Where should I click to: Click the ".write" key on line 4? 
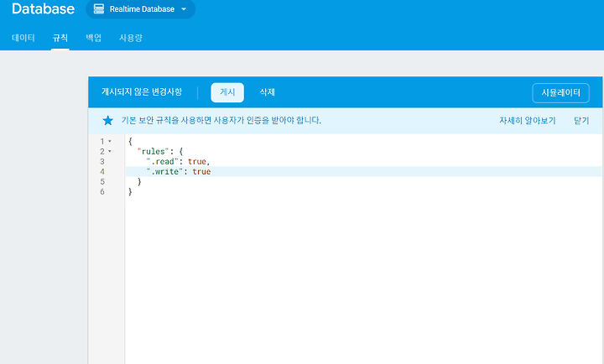coord(164,171)
